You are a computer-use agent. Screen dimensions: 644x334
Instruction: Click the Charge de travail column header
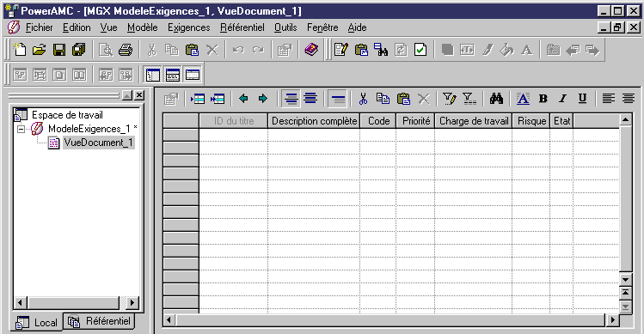pos(474,121)
